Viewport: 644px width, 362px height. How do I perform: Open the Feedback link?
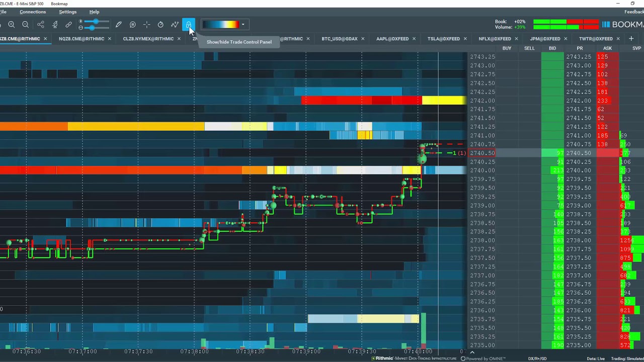click(x=634, y=12)
